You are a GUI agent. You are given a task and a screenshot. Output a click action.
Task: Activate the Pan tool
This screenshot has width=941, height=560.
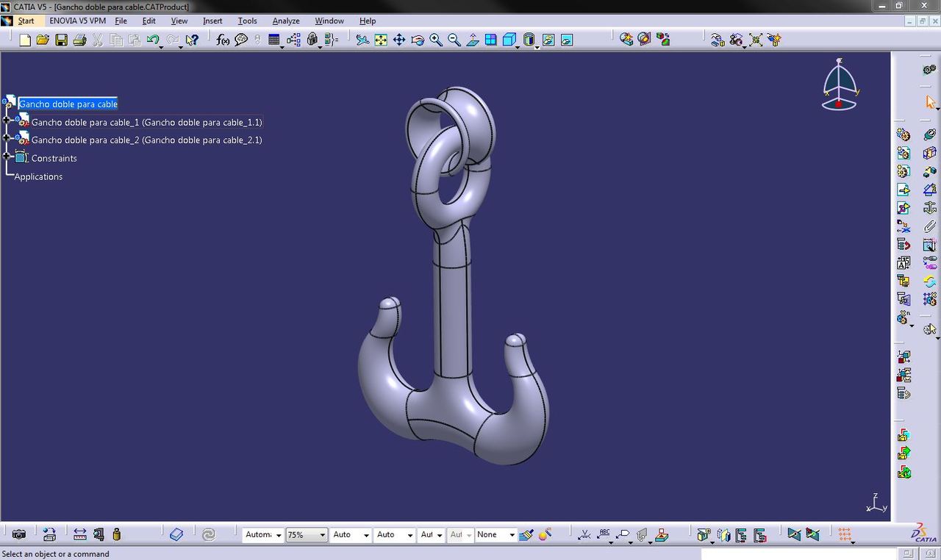pos(399,40)
